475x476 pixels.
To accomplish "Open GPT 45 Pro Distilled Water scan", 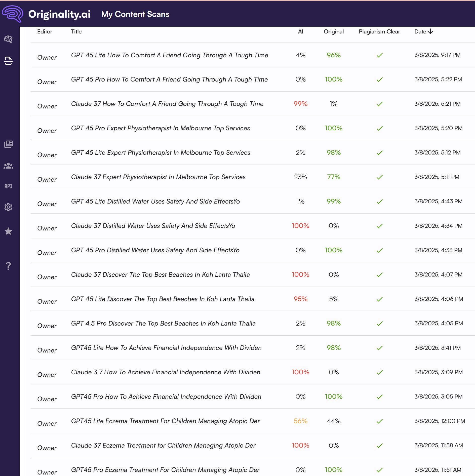I will click(x=155, y=250).
